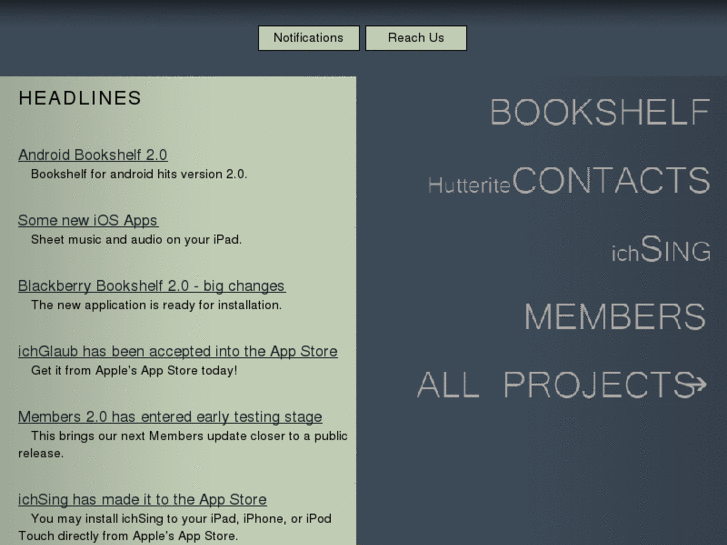Select the ichSing project
Image resolution: width=727 pixels, height=545 pixels.
click(x=661, y=249)
